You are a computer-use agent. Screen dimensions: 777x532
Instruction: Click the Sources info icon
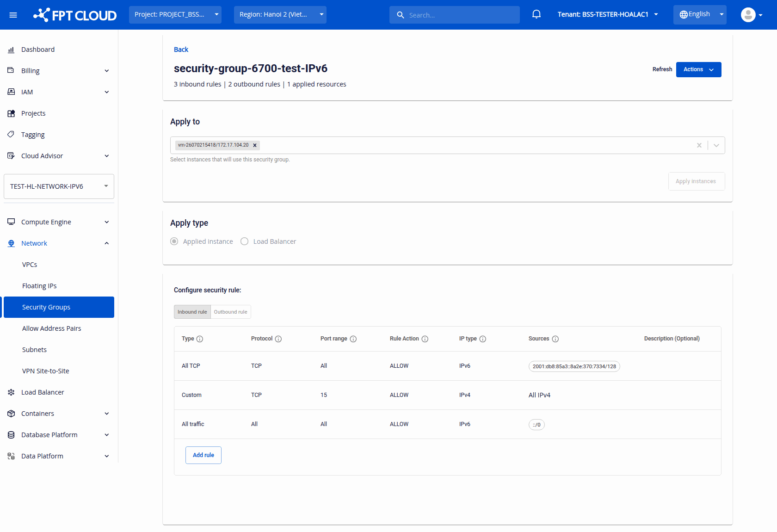555,339
